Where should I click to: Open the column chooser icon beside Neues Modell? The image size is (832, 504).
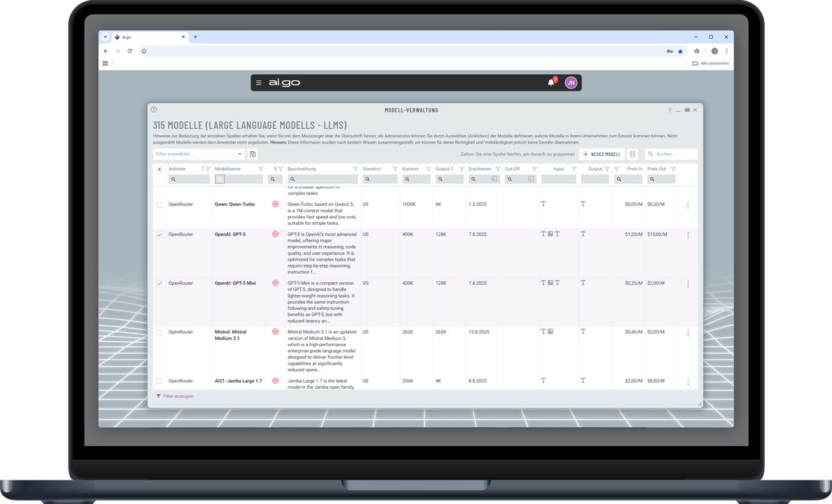(632, 155)
